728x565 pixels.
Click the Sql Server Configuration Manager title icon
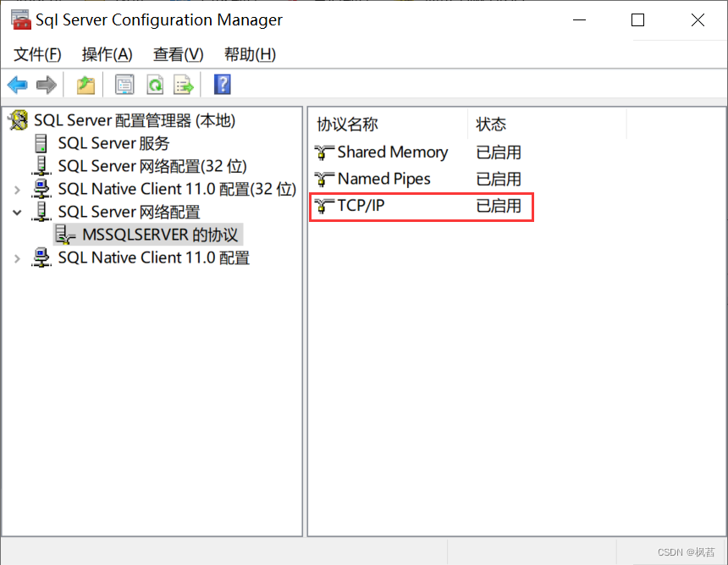[x=21, y=19]
